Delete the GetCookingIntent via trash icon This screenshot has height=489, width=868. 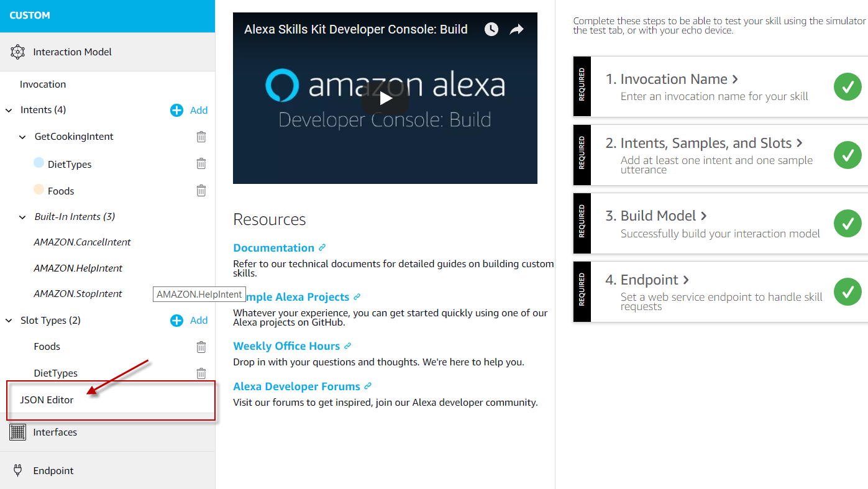click(201, 137)
